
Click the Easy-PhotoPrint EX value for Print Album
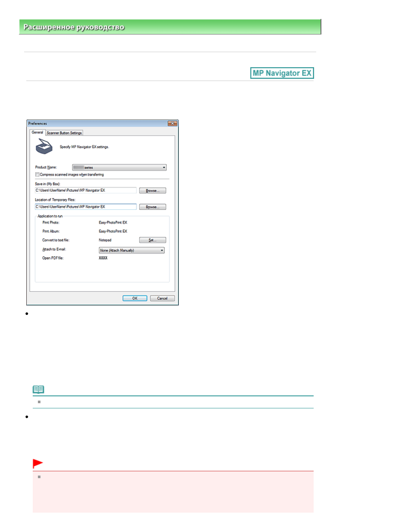[113, 231]
